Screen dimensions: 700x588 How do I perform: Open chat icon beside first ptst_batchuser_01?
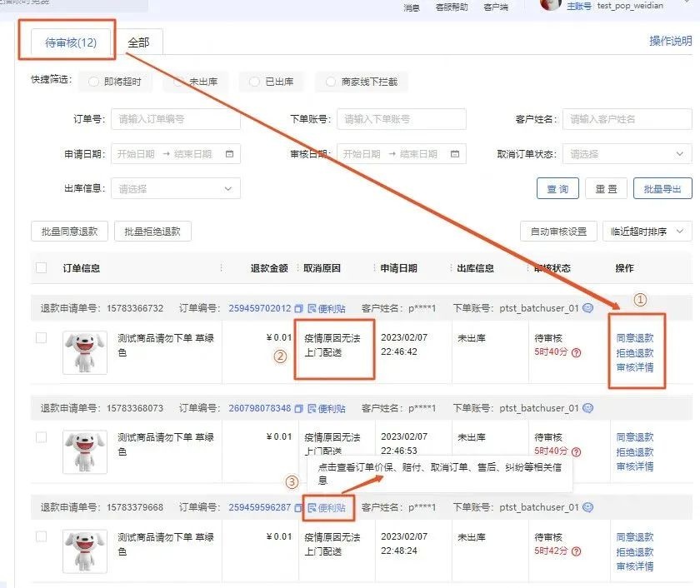click(587, 308)
